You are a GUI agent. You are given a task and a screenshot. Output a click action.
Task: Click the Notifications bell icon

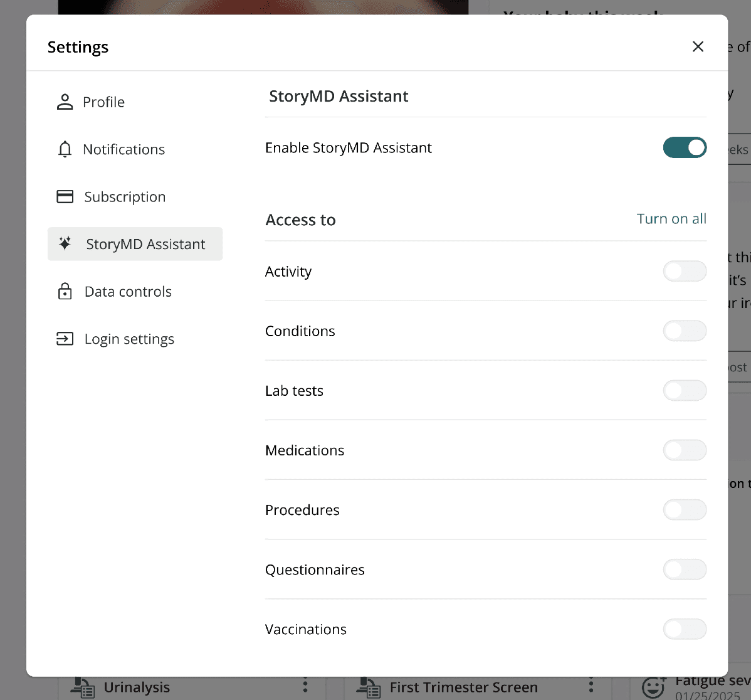pos(65,149)
